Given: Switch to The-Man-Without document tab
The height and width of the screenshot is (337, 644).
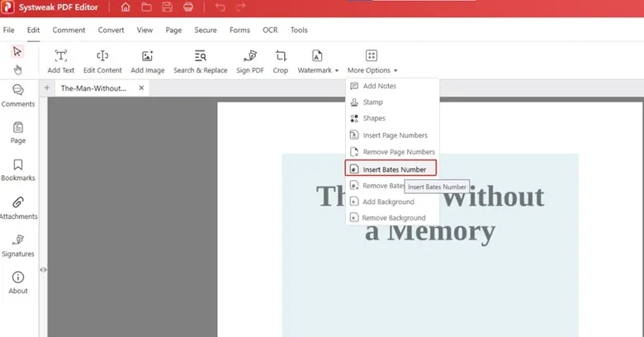Looking at the screenshot, I should click(x=93, y=88).
